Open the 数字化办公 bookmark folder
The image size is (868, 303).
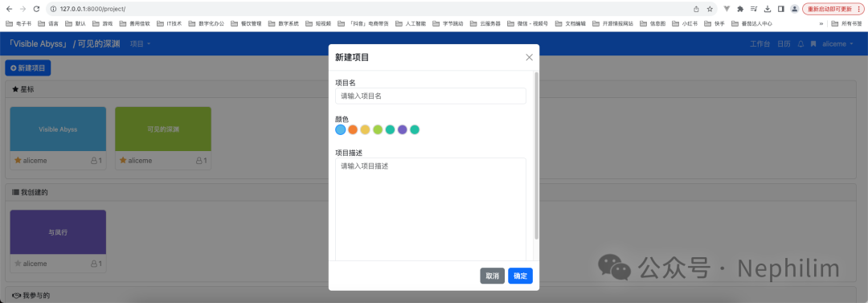[x=207, y=24]
